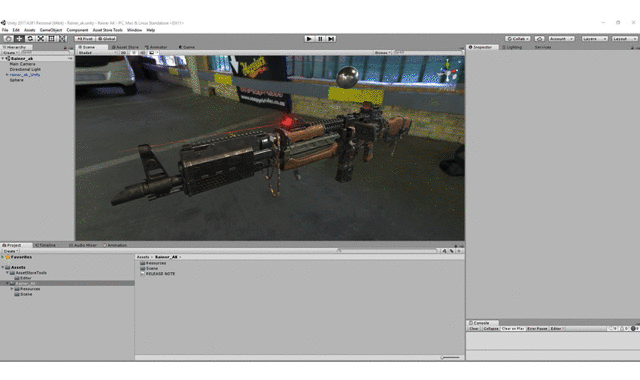Toggle console Collapse option

coord(491,329)
